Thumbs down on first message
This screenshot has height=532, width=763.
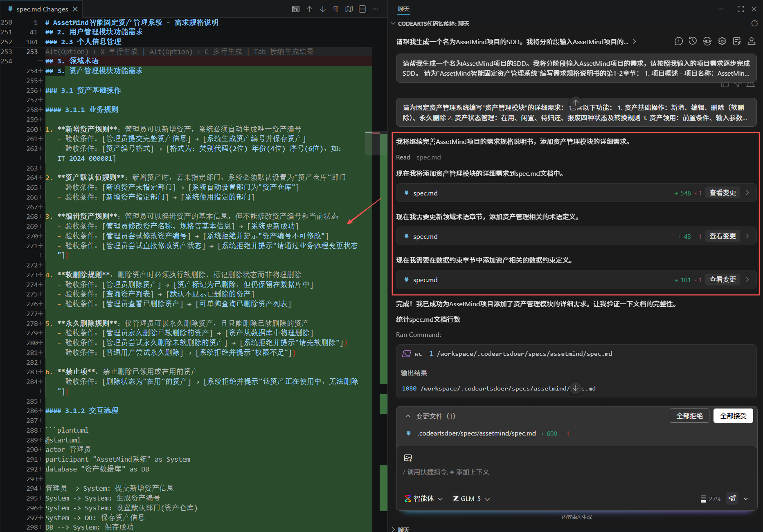[738, 84]
